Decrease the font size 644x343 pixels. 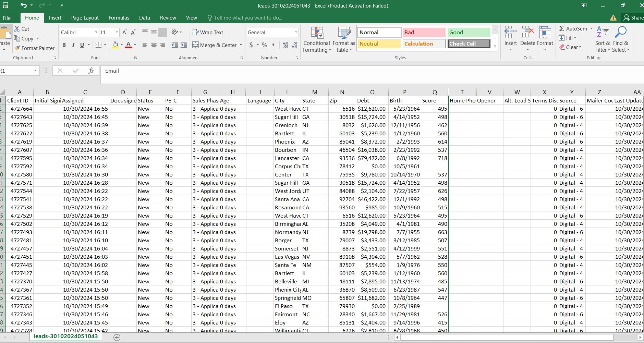click(133, 32)
